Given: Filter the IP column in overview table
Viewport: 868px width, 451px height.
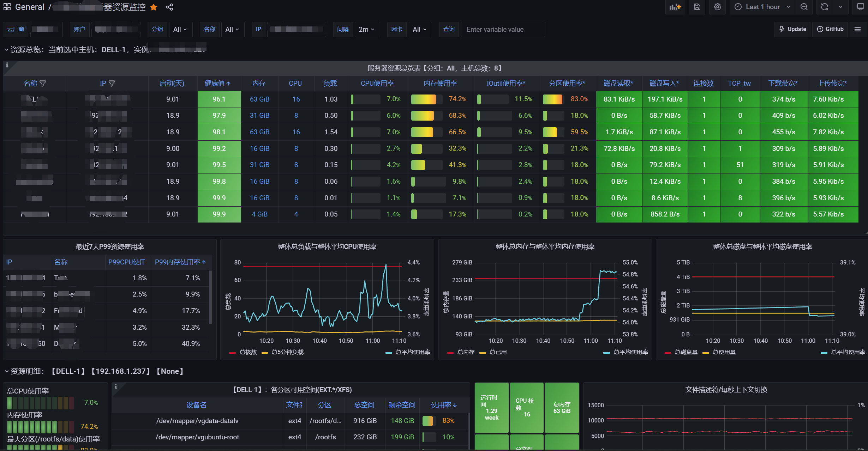Looking at the screenshot, I should coord(112,84).
